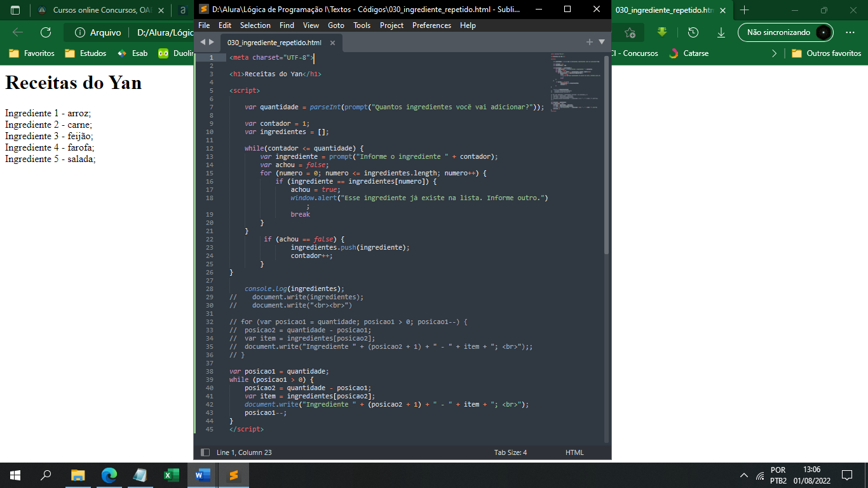Click green download manager extension icon

coord(662,32)
